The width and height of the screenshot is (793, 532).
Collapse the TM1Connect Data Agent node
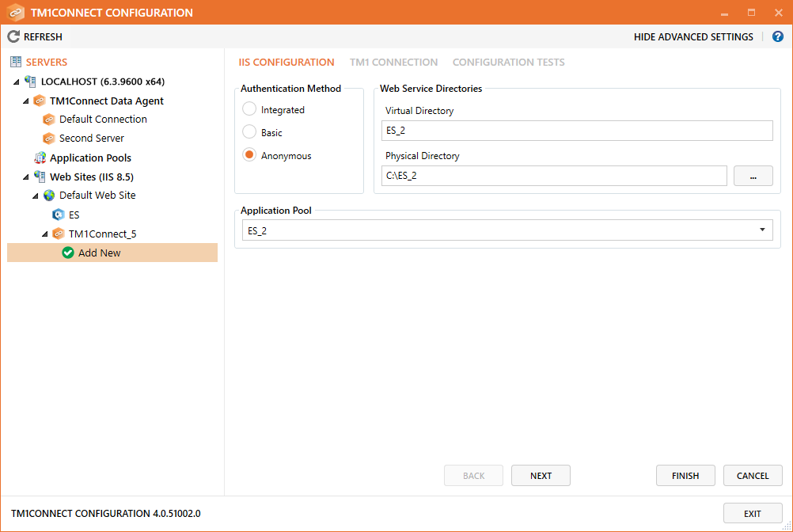[x=26, y=101]
